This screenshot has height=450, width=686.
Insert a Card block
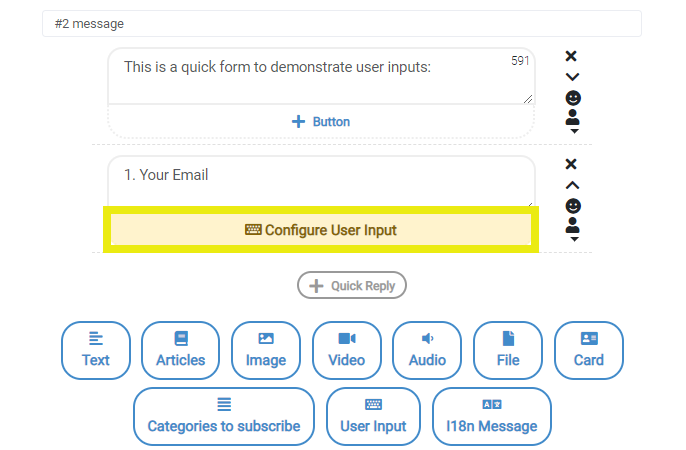[x=589, y=350]
